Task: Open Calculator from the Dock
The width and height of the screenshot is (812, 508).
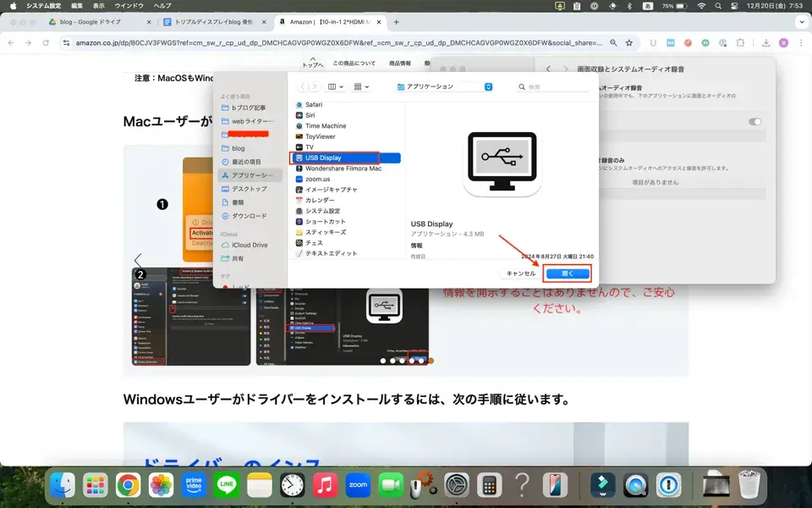Action: pos(490,486)
